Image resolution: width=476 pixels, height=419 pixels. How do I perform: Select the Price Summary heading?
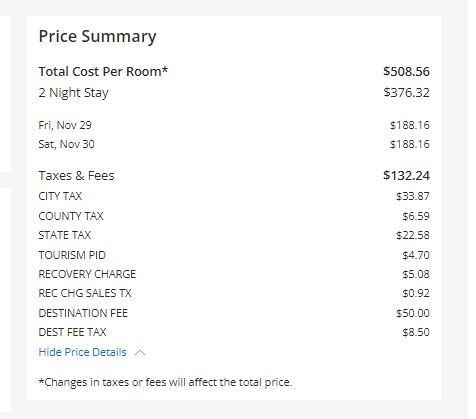click(97, 37)
